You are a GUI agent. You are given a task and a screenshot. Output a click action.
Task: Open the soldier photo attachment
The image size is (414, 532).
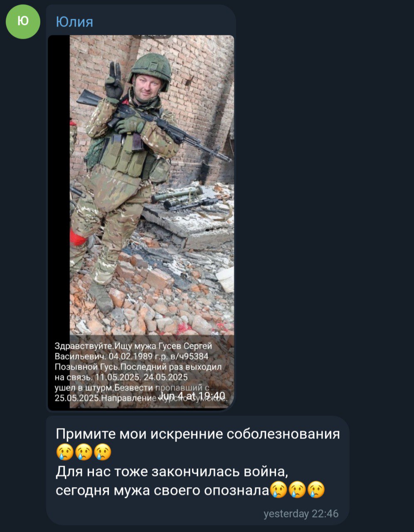point(141,223)
